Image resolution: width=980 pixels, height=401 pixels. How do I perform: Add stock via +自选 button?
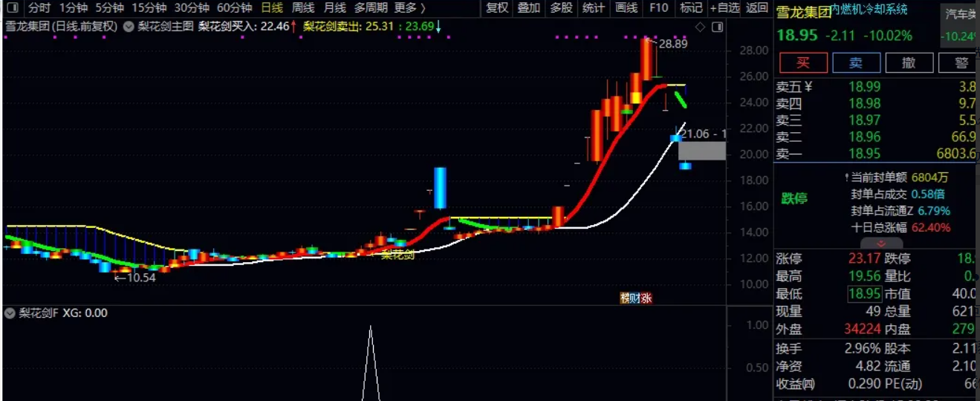coord(724,8)
